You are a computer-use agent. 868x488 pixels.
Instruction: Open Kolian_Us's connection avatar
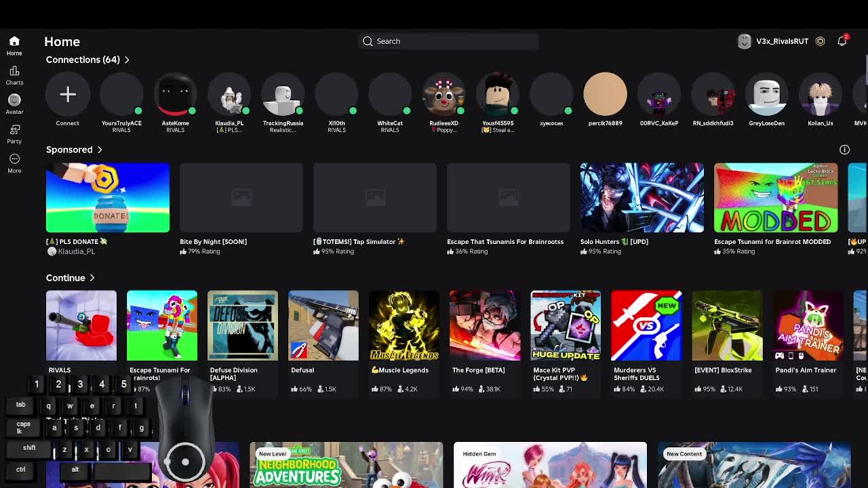pos(820,94)
